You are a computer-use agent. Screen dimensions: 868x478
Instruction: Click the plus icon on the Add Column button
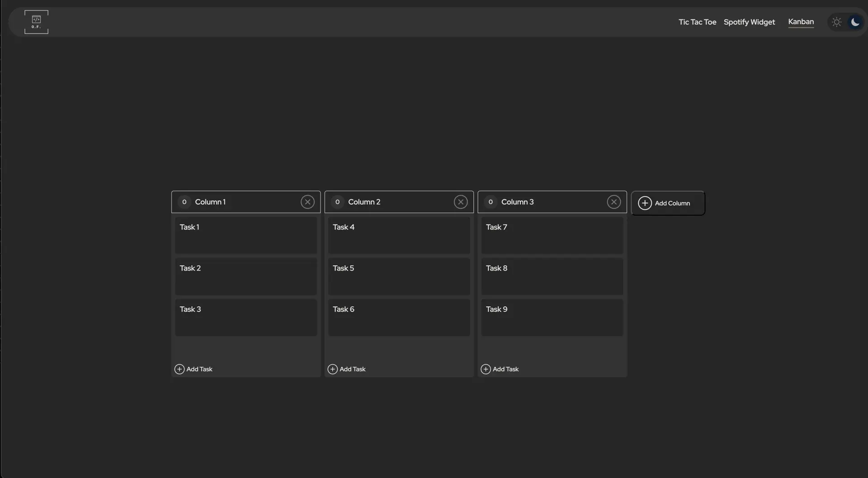click(646, 203)
